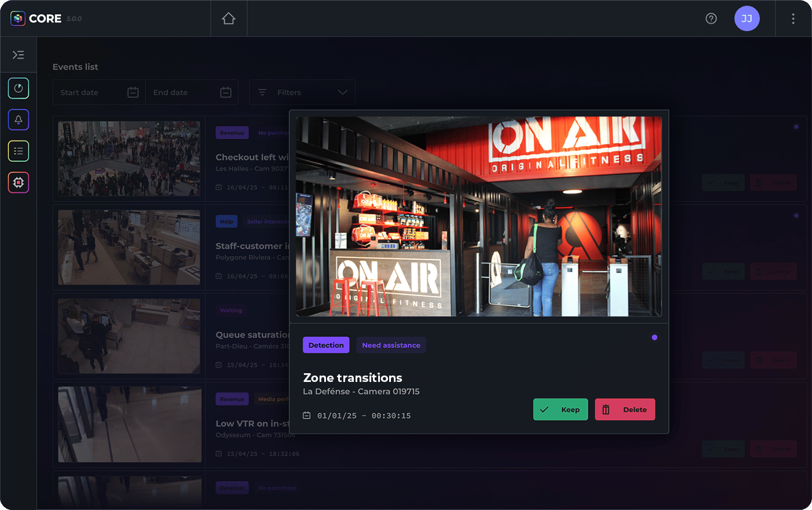Open the Polygone Riviera event thumbnail

pyautogui.click(x=129, y=247)
